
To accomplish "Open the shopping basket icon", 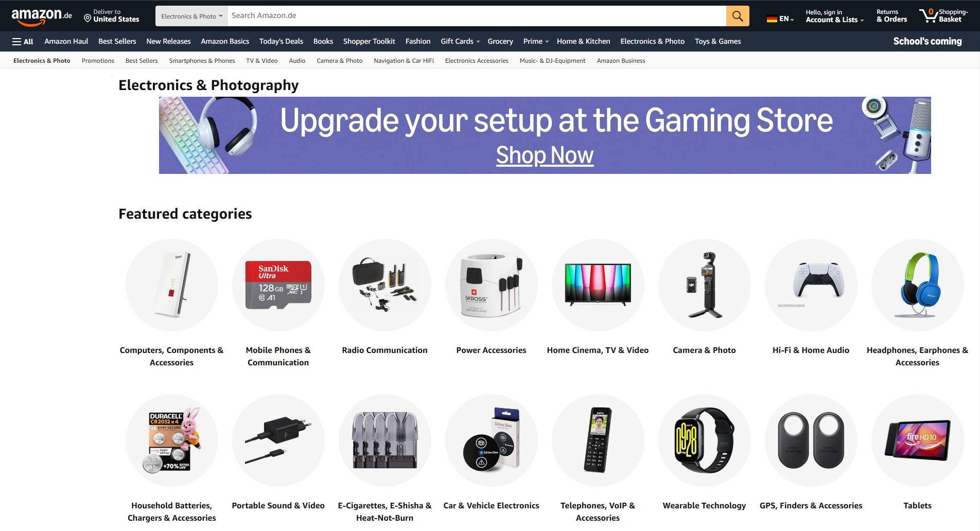I will point(929,15).
